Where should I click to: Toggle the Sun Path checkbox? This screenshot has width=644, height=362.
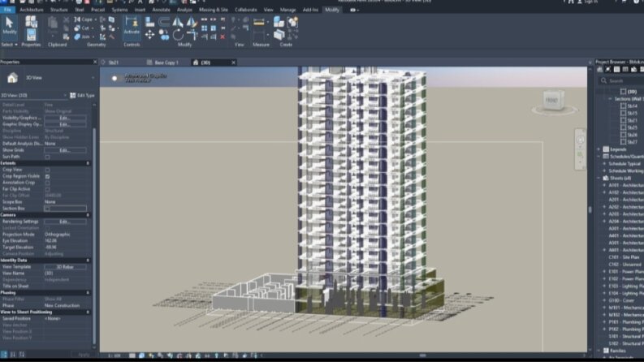click(47, 157)
